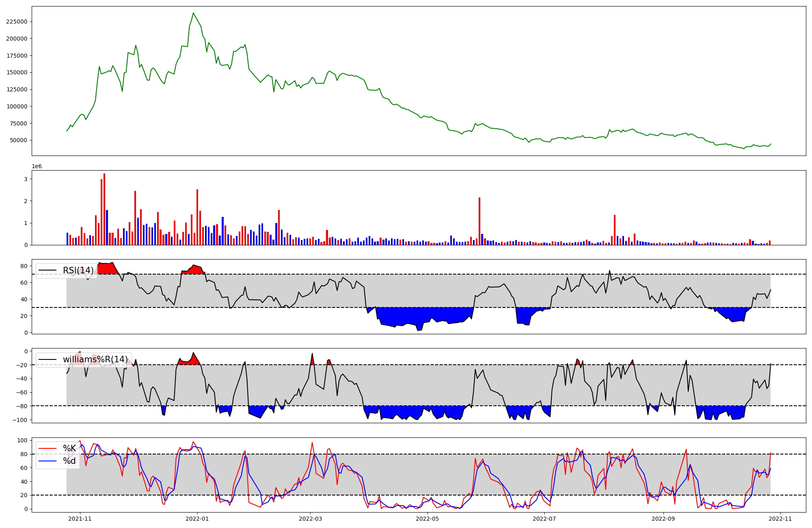Click the -100 tick on Williams %R axis
The height and width of the screenshot is (528, 812).
coord(20,420)
